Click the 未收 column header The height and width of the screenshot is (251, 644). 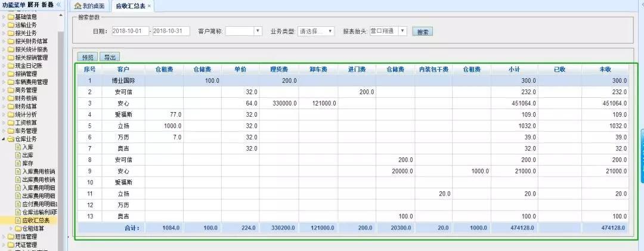(x=605, y=69)
